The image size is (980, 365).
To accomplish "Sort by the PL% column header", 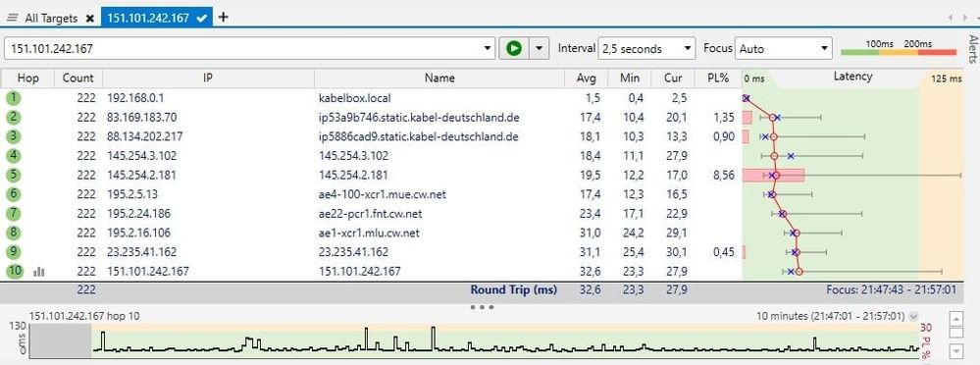I will pyautogui.click(x=718, y=78).
